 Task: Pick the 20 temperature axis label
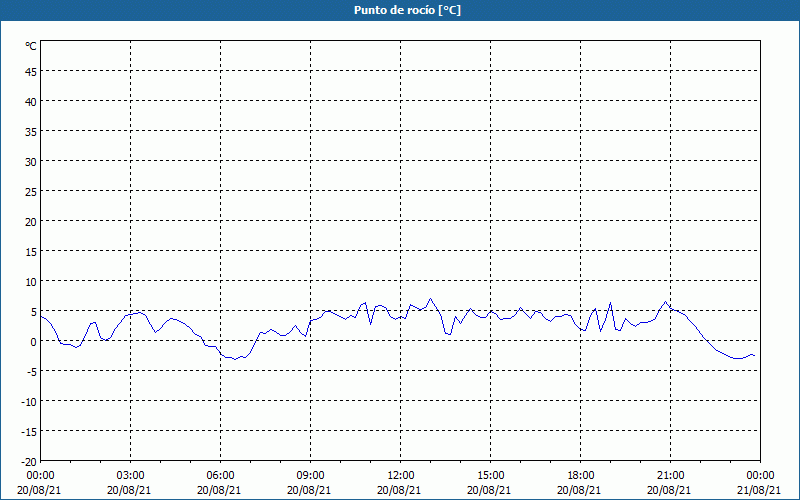click(31, 222)
